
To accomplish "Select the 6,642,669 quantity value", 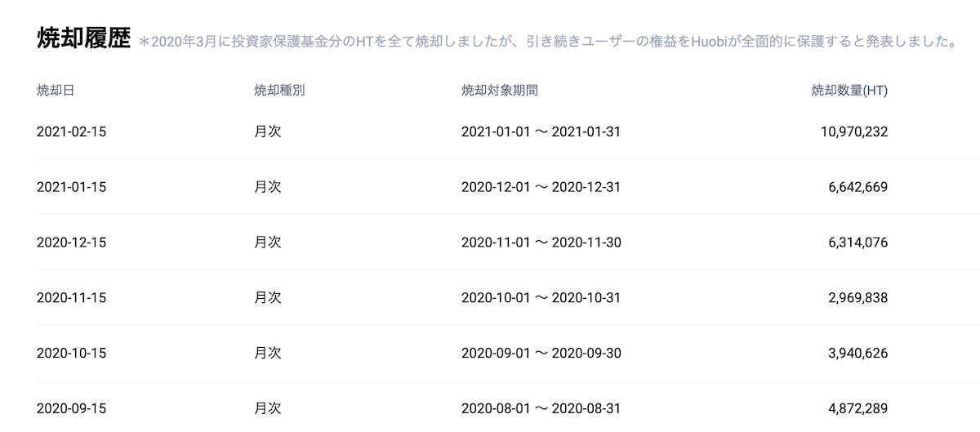I will tap(857, 187).
